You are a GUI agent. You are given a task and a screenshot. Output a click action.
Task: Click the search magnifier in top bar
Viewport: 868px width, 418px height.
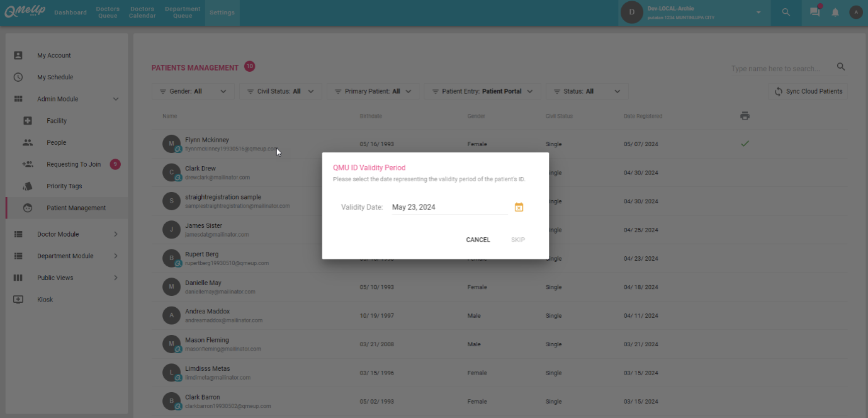click(x=786, y=12)
